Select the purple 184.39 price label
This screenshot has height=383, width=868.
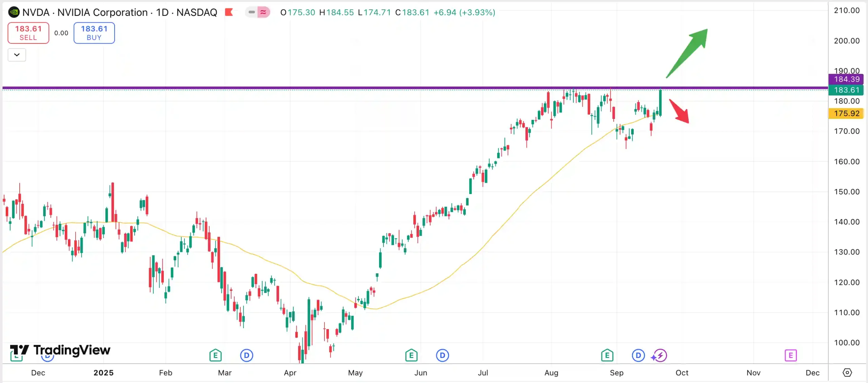click(846, 79)
